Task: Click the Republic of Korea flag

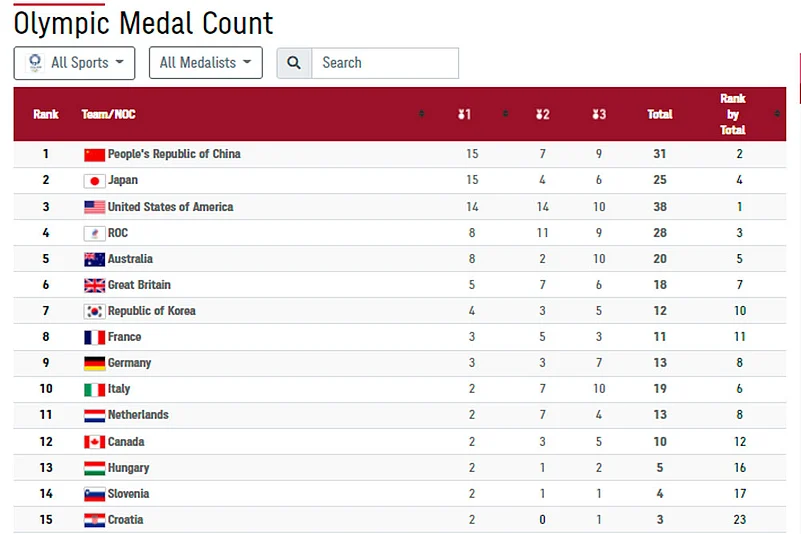Action: (x=94, y=311)
